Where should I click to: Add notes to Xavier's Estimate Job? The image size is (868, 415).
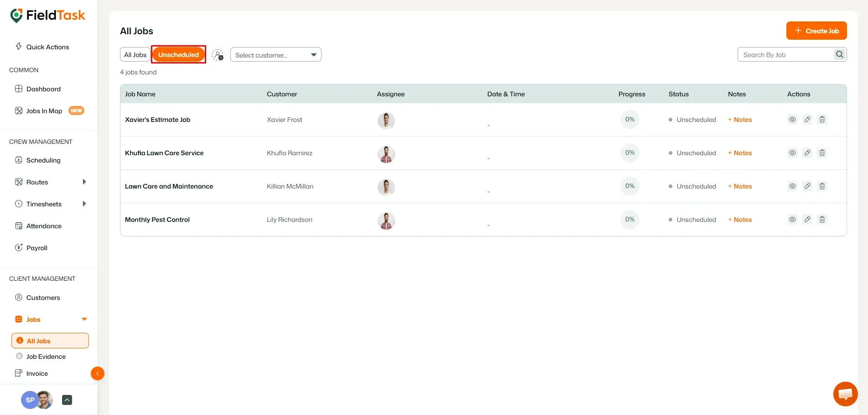point(740,120)
